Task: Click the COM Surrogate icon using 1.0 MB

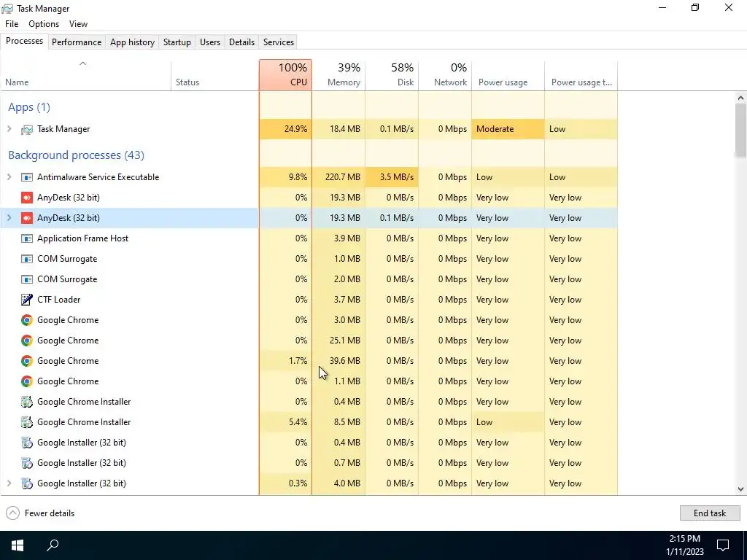Action: click(x=27, y=259)
